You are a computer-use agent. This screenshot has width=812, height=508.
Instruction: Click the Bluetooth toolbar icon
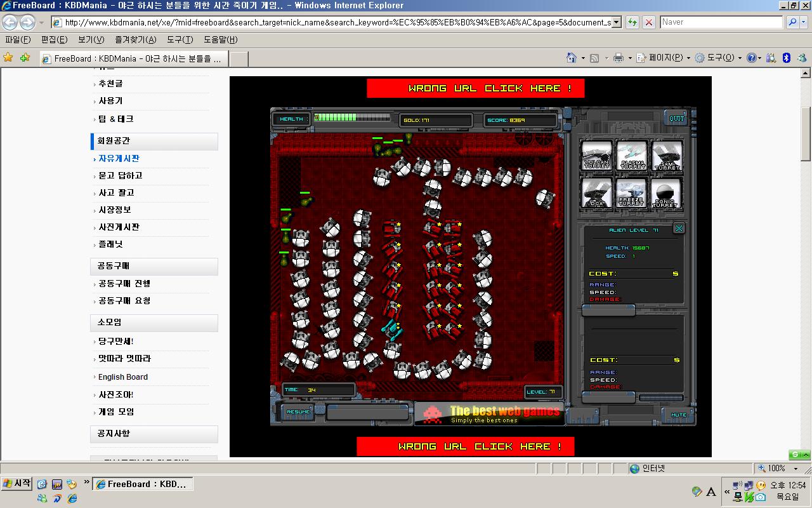click(x=787, y=58)
